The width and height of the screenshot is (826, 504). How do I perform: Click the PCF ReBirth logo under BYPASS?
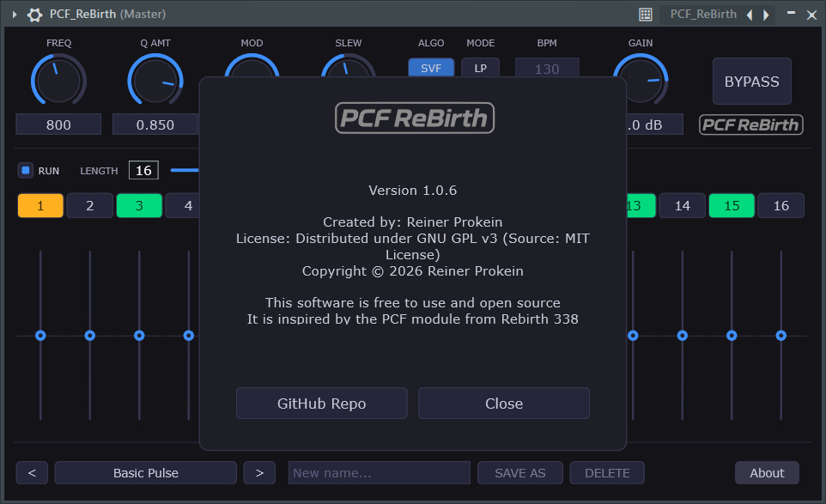coord(750,124)
